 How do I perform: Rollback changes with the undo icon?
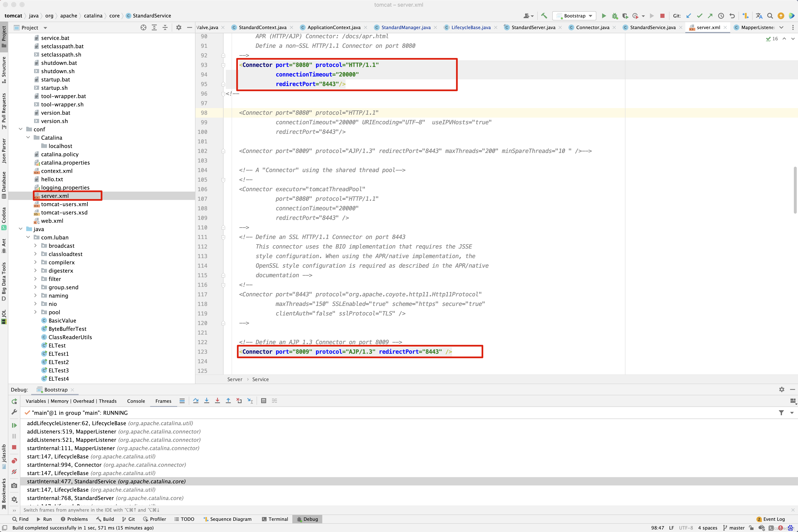pos(732,16)
